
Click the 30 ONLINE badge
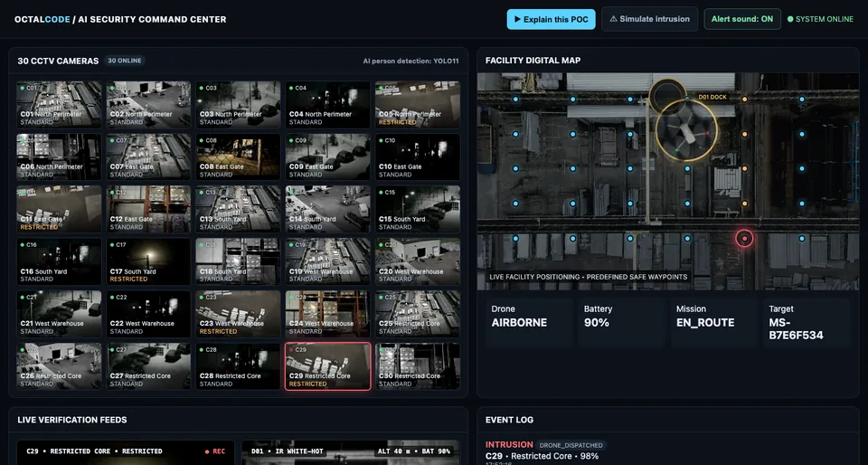click(125, 61)
